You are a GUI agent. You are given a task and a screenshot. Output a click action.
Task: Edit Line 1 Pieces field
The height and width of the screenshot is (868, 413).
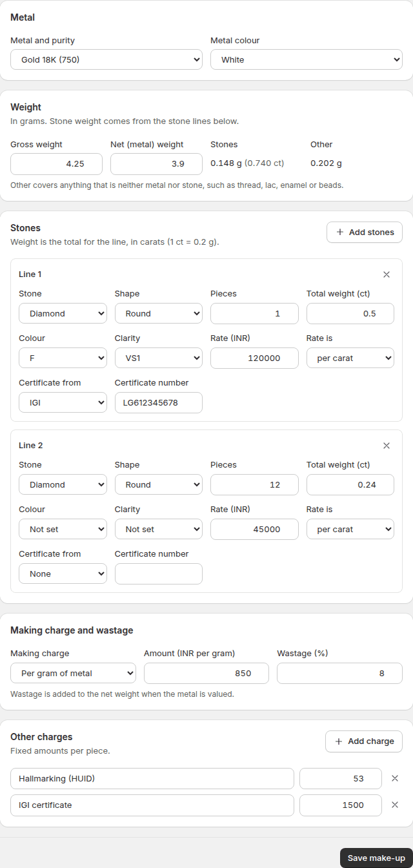click(x=254, y=313)
